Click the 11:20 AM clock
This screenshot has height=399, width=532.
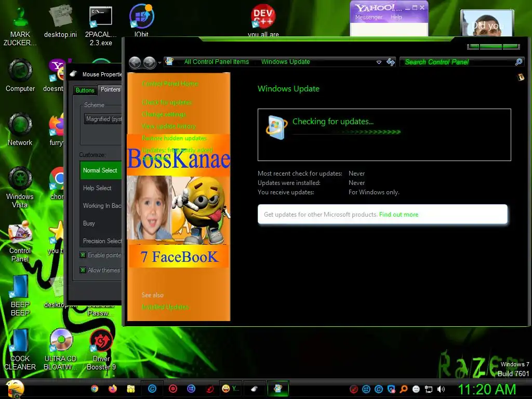coord(487,389)
